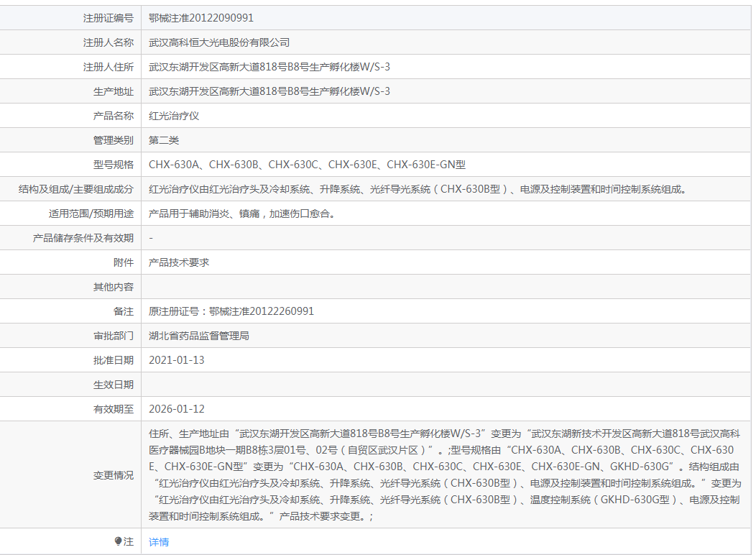
Task: Click the 管理类别 label
Action: [114, 140]
